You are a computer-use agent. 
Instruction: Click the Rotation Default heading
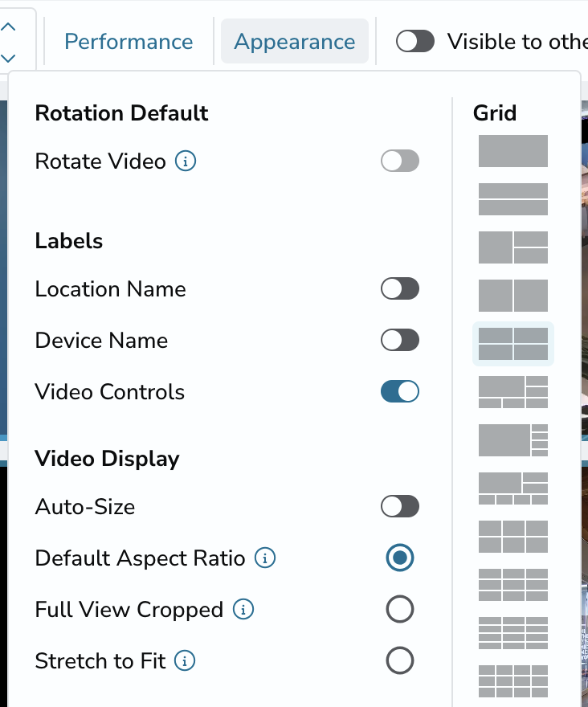(x=122, y=112)
